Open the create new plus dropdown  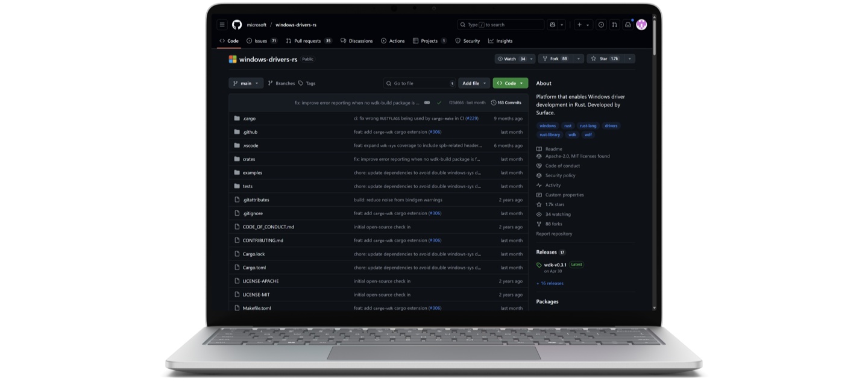(x=583, y=25)
